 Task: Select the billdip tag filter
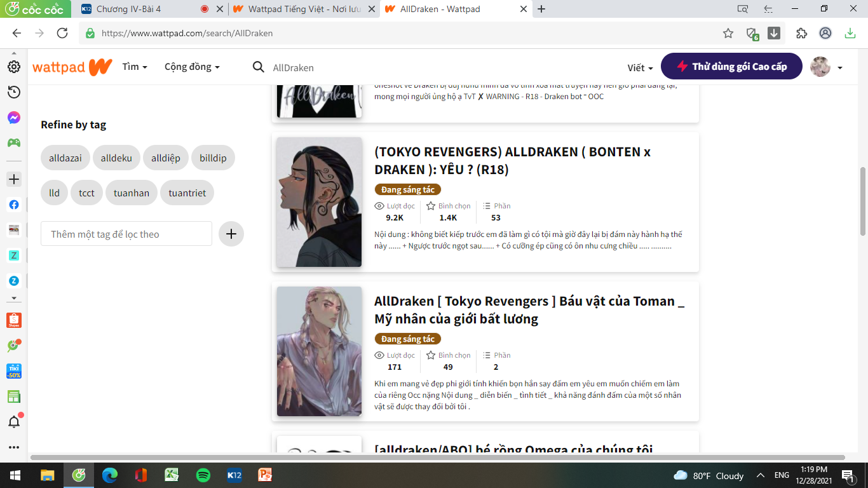[213, 158]
